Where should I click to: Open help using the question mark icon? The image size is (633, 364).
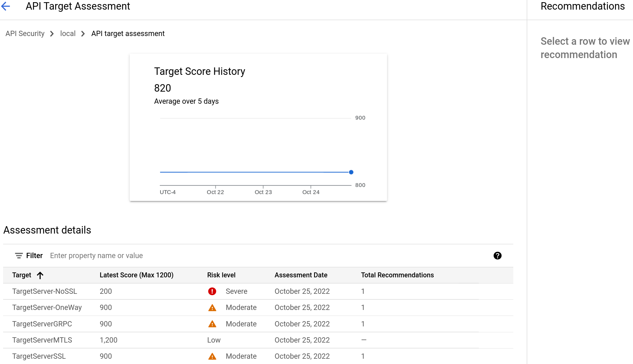pos(497,255)
